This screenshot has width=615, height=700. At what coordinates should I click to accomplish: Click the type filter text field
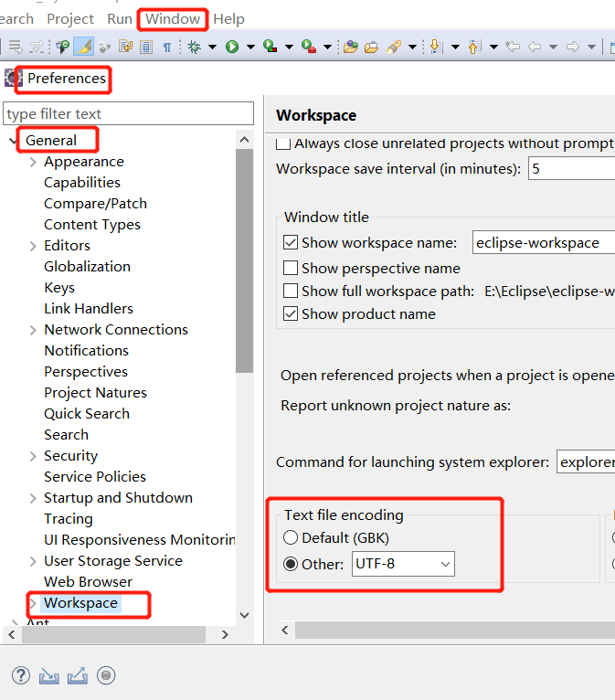[x=129, y=113]
